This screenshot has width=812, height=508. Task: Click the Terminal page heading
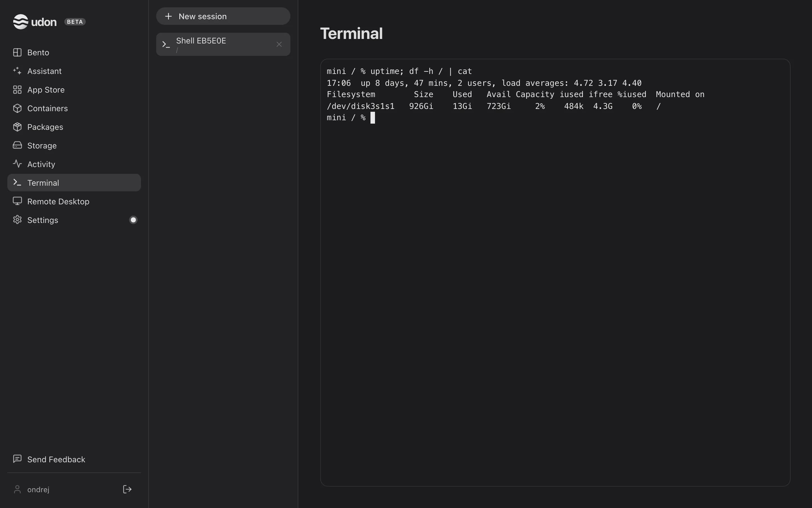click(351, 33)
